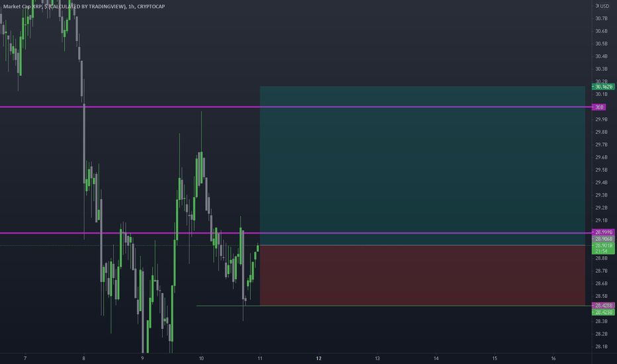
Task: Click the 30.6B price scale label
Action: click(601, 31)
